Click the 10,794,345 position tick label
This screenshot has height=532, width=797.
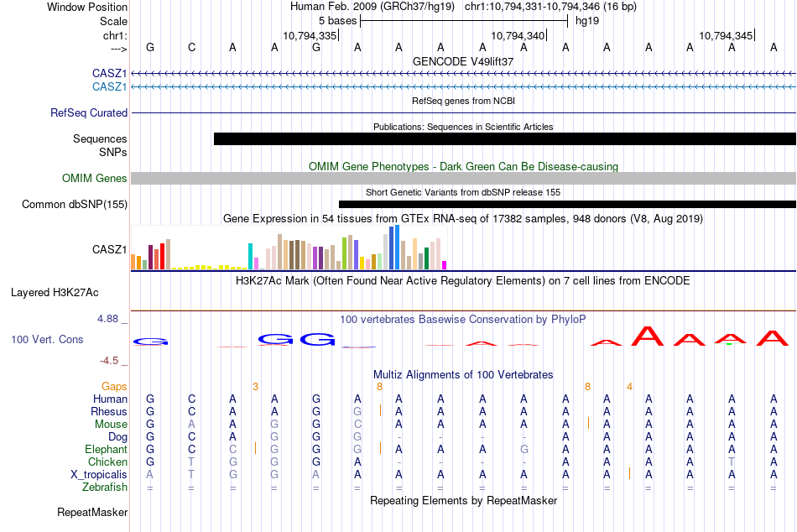pos(726,35)
